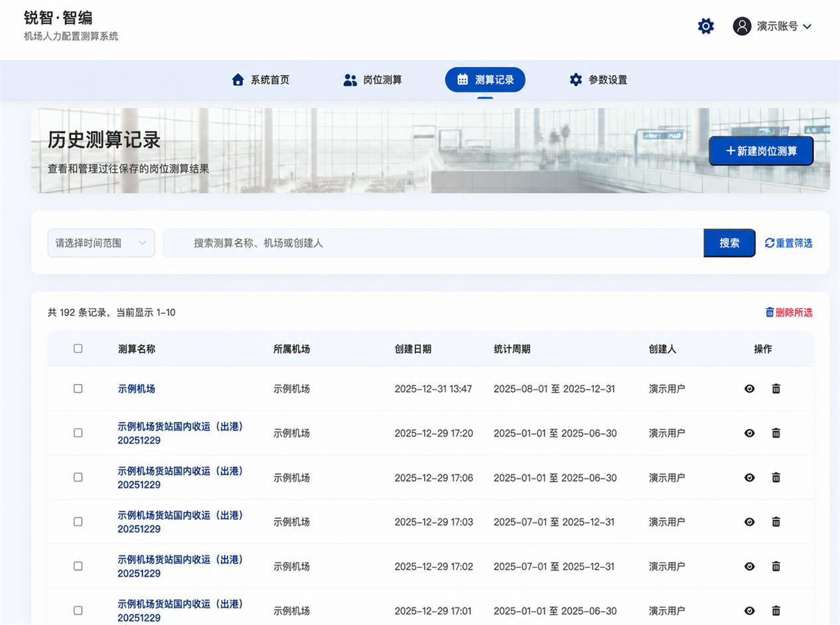This screenshot has width=840, height=625.
Task: Click the 锐智·智编 logo title
Action: [58, 18]
